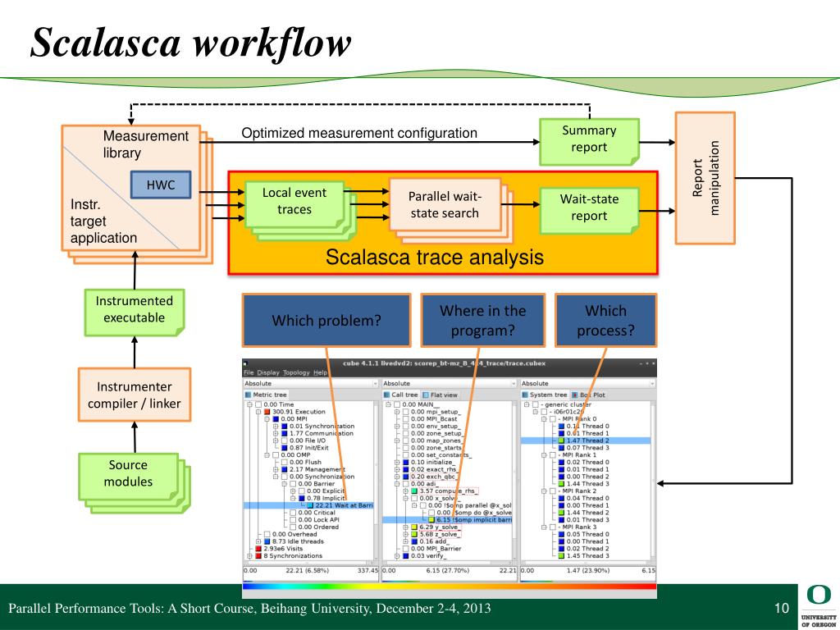
Task: Open the Topology menu in Cube
Action: [296, 373]
